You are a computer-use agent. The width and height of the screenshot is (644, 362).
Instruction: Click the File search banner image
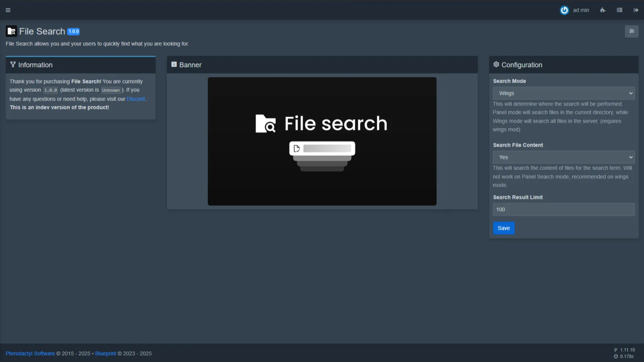[x=322, y=141]
